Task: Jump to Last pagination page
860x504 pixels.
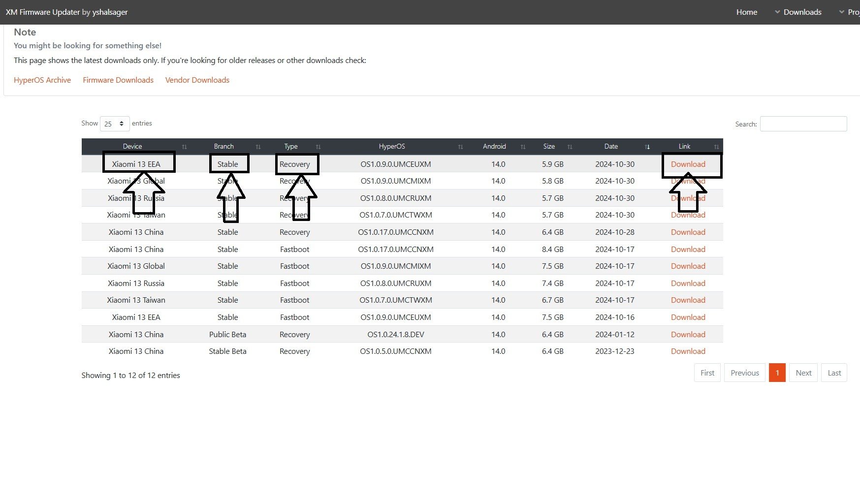Action: (x=834, y=373)
